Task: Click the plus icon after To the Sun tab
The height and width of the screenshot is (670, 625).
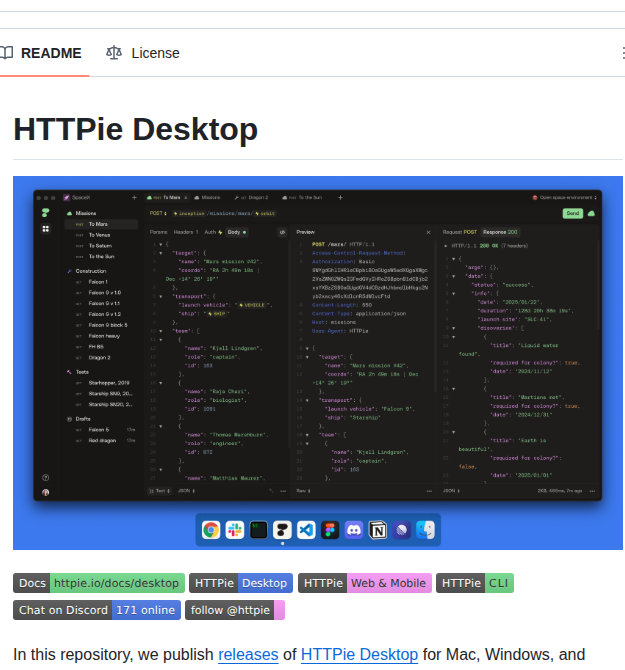Action: (340, 197)
